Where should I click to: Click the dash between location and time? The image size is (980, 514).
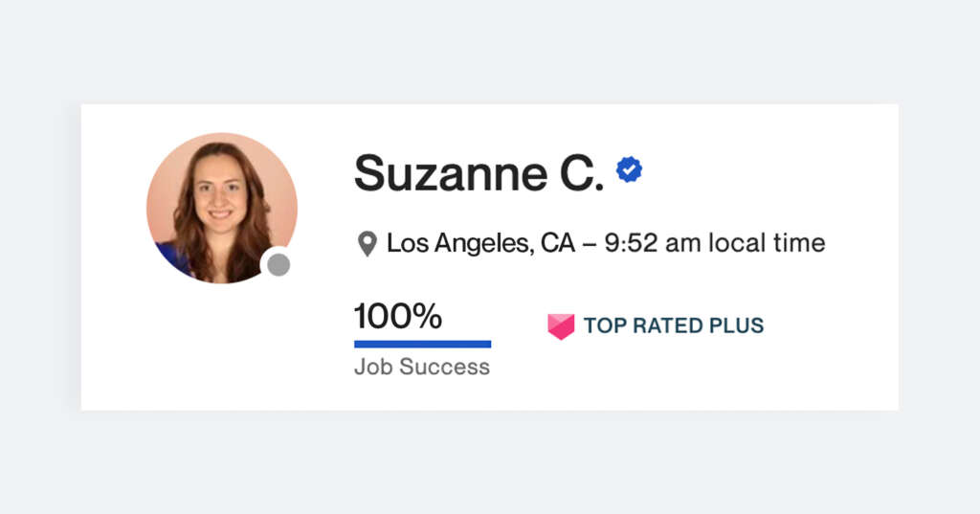coord(590,244)
